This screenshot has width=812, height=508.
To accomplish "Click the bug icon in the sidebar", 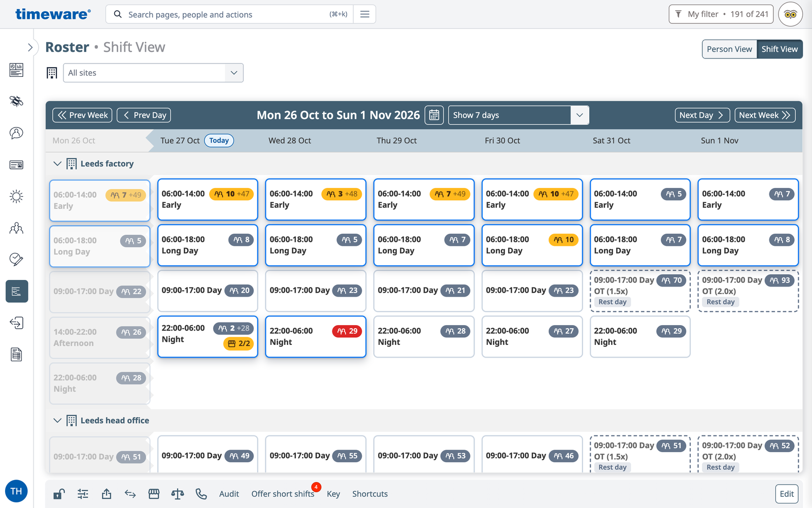I will tap(16, 101).
